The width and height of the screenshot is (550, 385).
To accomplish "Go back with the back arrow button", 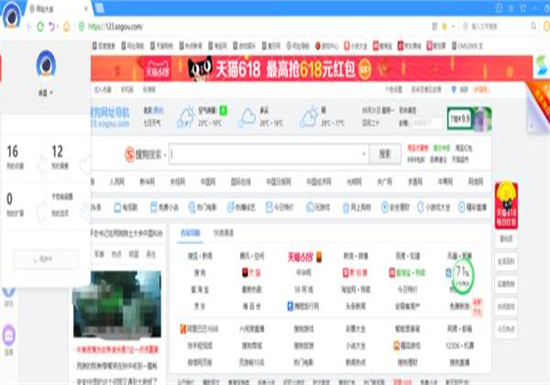I will point(29,27).
